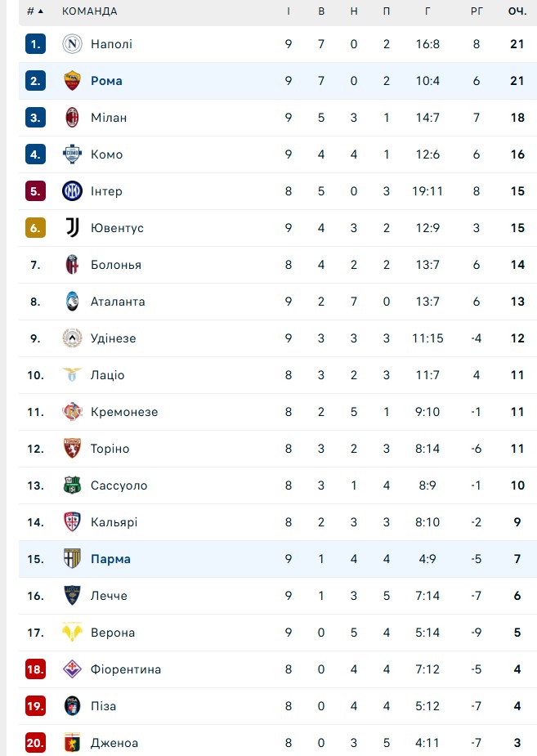
Task: Click the Napoli club crest icon
Action: 73,44
